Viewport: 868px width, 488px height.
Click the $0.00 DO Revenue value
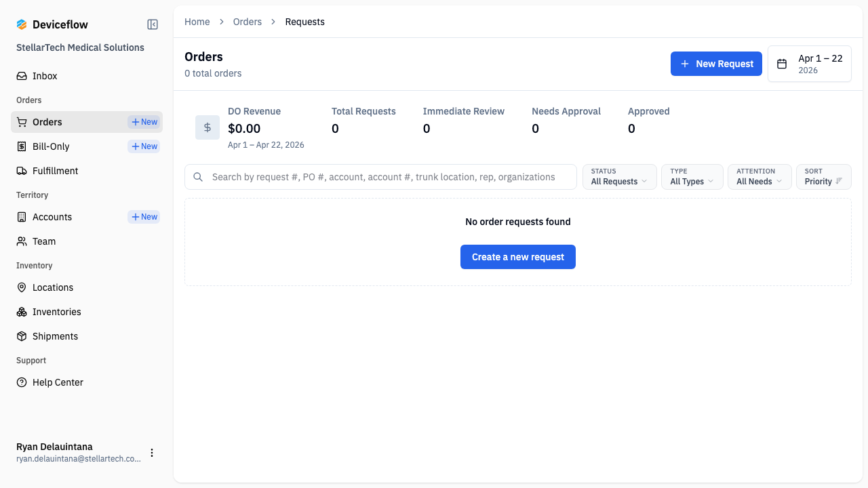point(244,128)
